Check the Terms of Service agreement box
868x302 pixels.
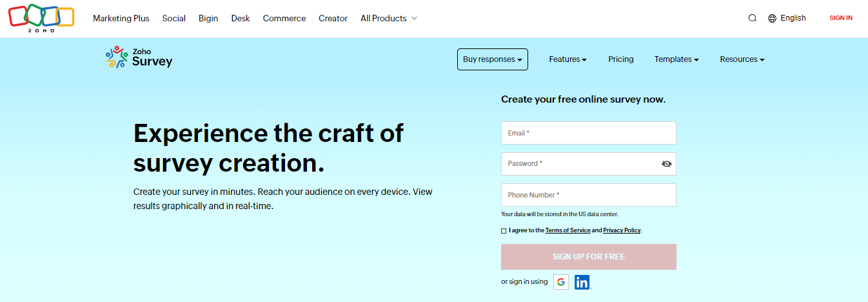504,230
